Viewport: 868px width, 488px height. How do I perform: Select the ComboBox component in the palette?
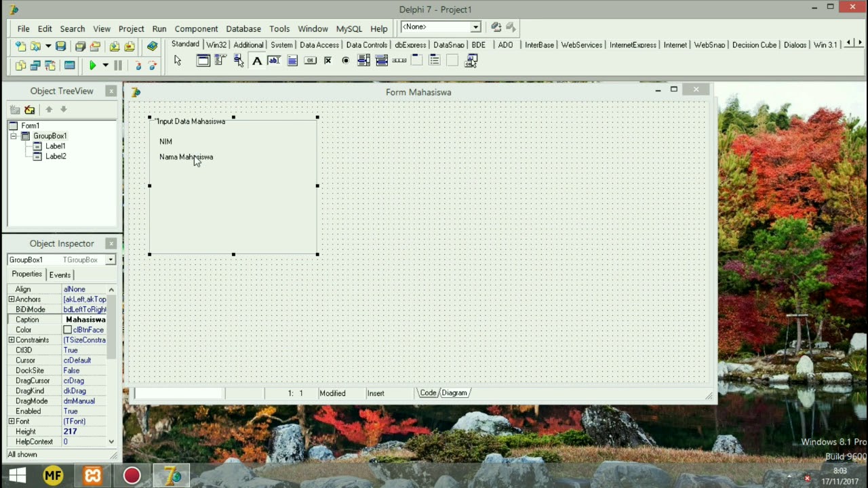[381, 61]
